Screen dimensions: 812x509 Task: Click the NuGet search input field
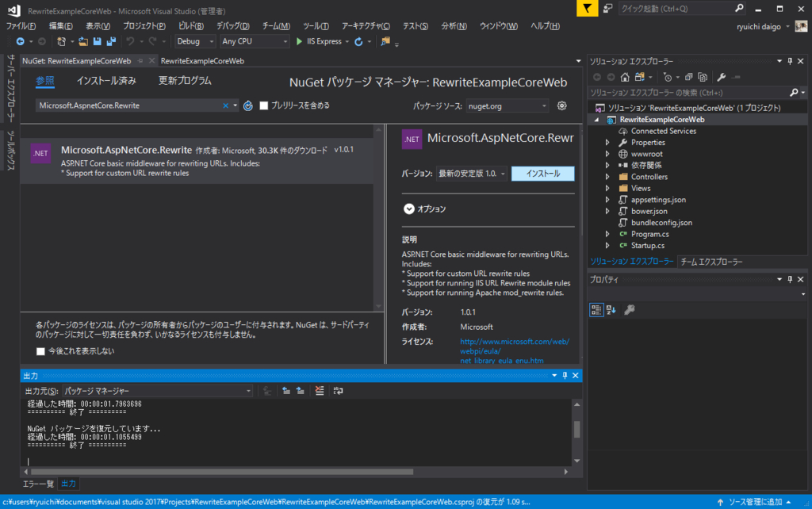pyautogui.click(x=129, y=105)
